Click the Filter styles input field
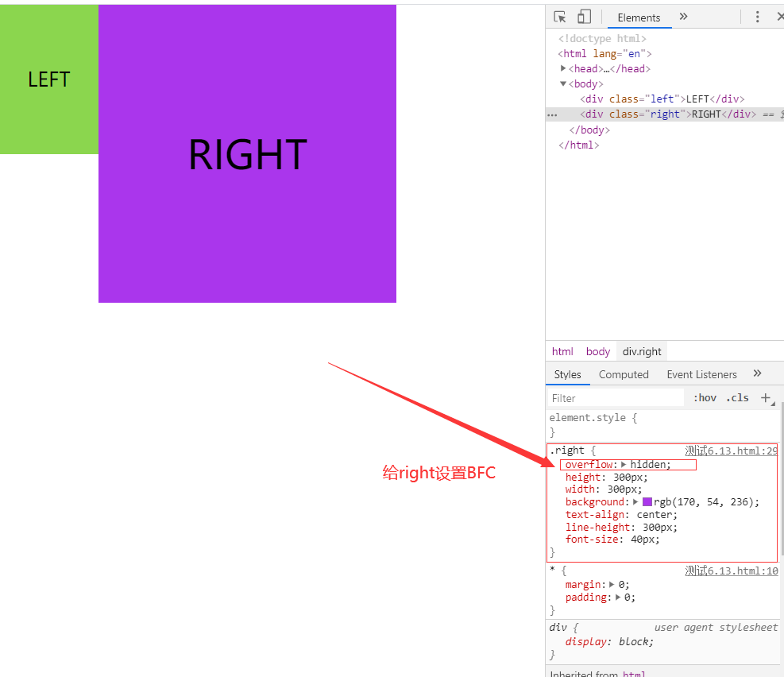 pyautogui.click(x=615, y=398)
